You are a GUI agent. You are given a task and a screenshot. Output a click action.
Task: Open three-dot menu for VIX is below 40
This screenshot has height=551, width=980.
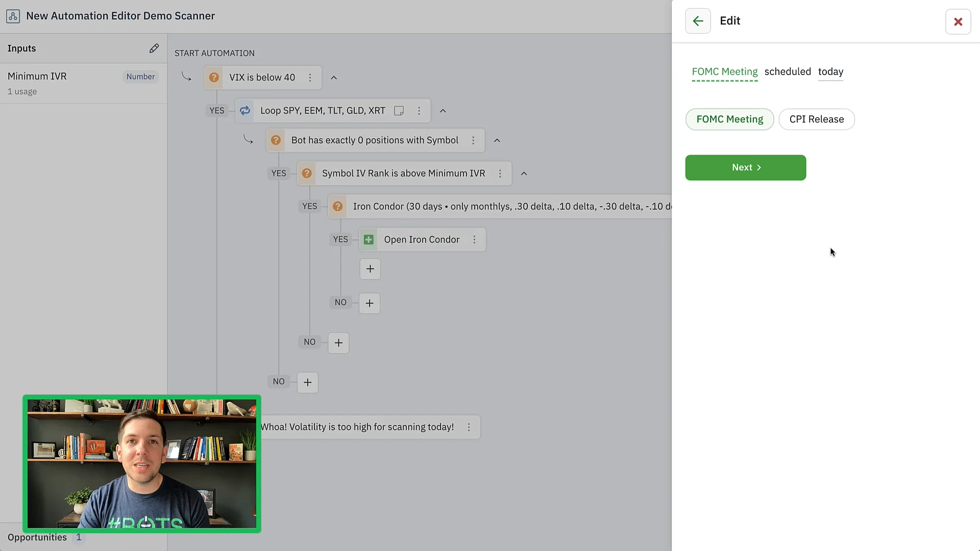click(x=310, y=78)
